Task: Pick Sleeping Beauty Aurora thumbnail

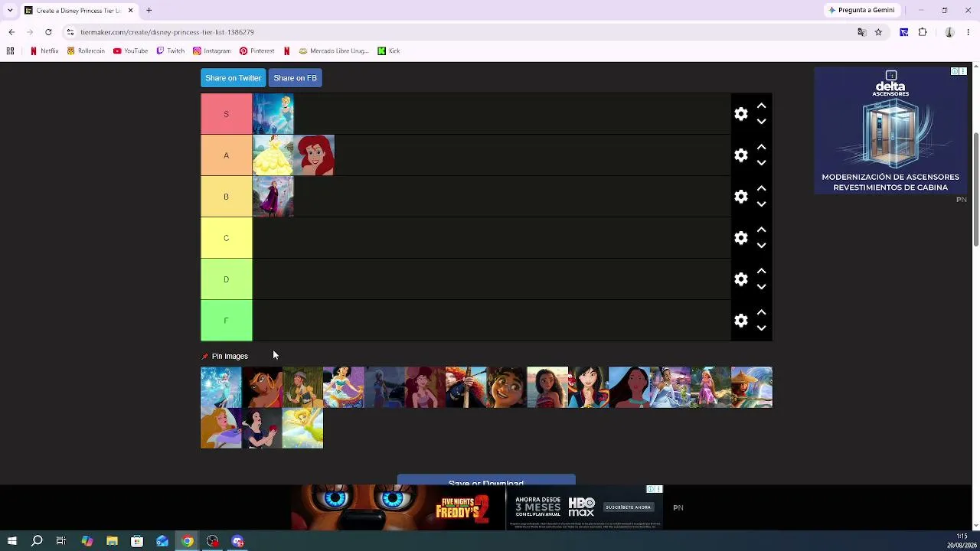Action: point(220,428)
